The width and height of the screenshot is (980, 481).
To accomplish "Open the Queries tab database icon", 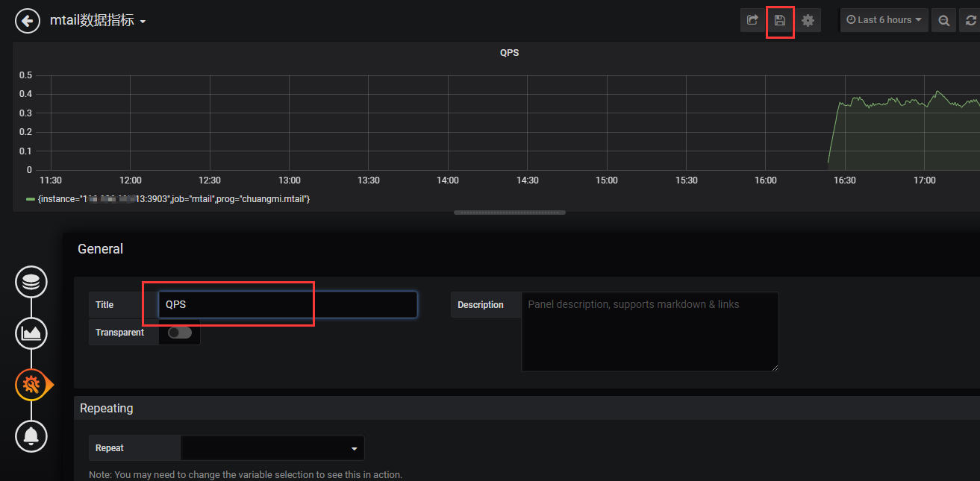I will point(31,283).
